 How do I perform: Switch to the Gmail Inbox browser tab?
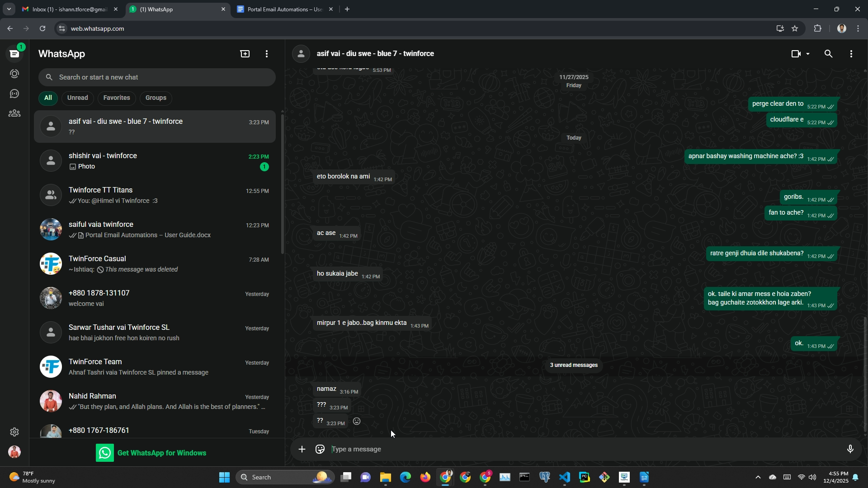(x=68, y=9)
